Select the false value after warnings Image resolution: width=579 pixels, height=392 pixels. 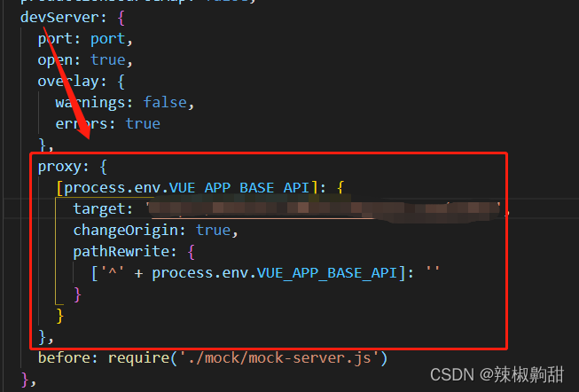[165, 102]
